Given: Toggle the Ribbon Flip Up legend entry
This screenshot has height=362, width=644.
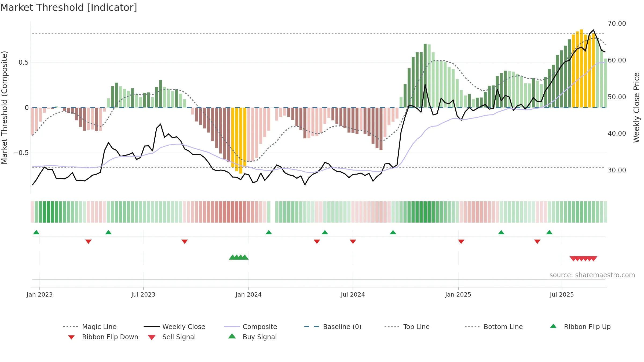Looking at the screenshot, I should 580,327.
